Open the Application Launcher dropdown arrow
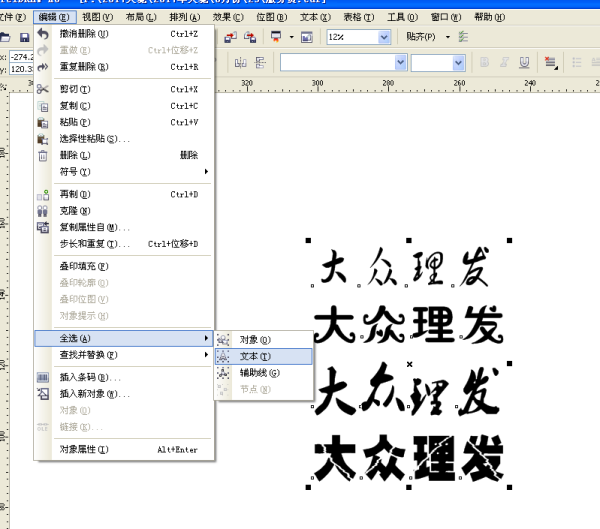Screen dimensions: 600x529 tap(292, 37)
